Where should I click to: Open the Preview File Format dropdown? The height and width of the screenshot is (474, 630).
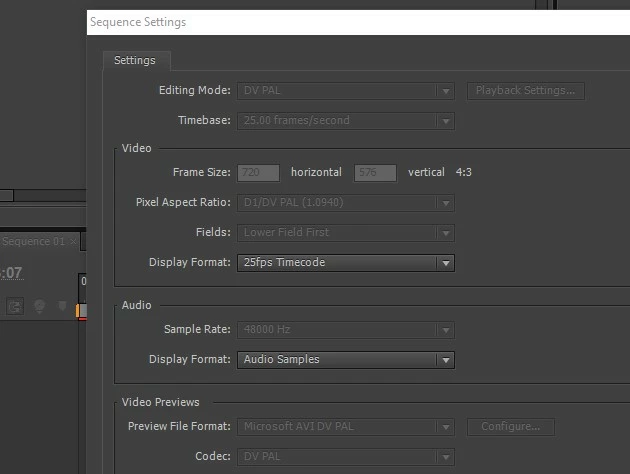tap(346, 427)
